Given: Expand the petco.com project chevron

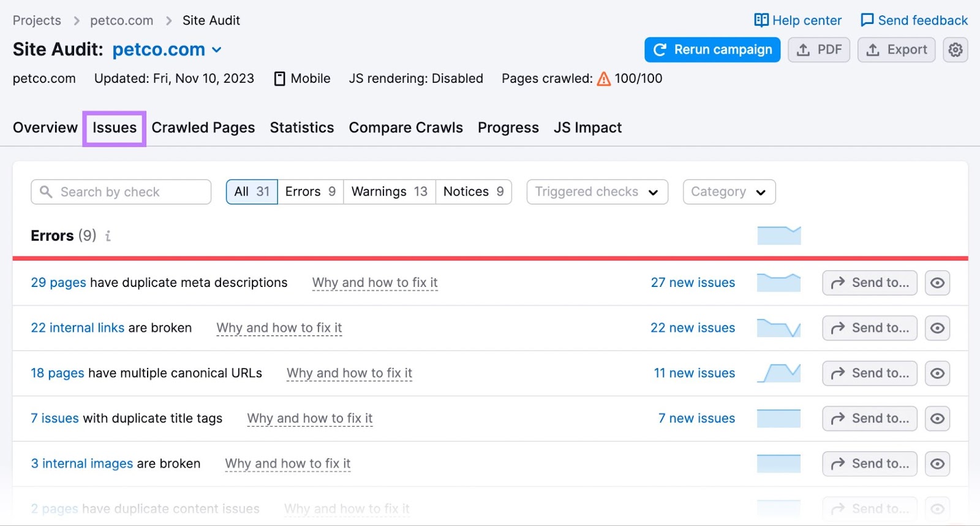Looking at the screenshot, I should 217,50.
